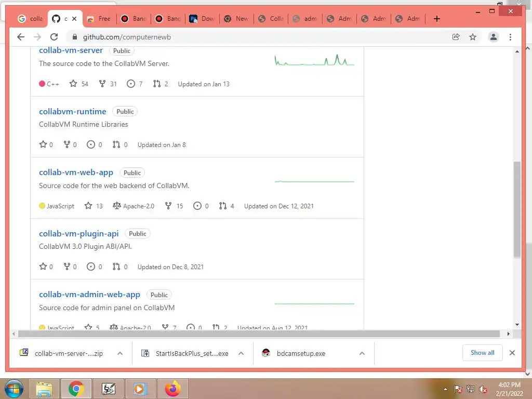Image resolution: width=532 pixels, height=399 pixels.
Task: Open pull requests of collab-vm-web-app (4)
Action: [227, 206]
